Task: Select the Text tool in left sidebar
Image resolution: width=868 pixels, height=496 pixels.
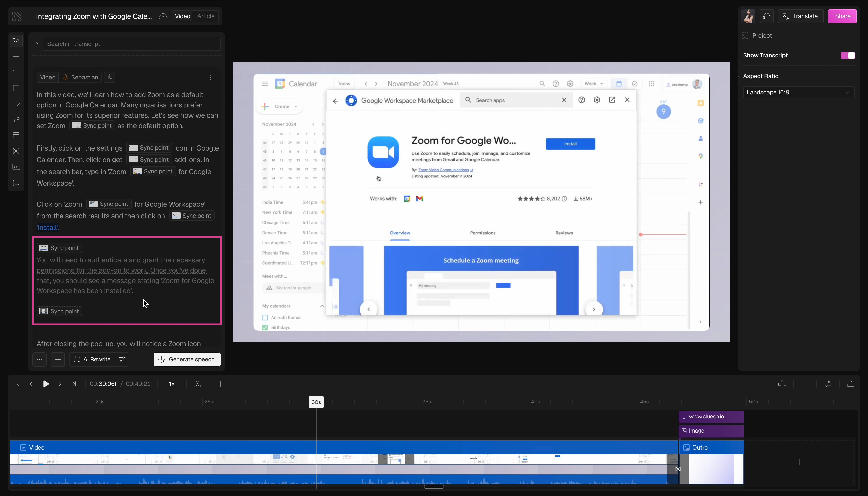Action: pos(16,73)
